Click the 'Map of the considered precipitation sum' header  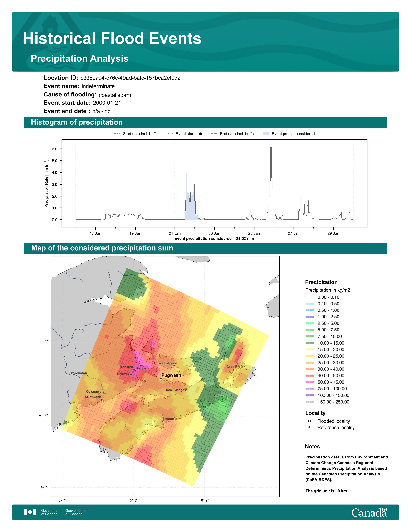pos(102,248)
